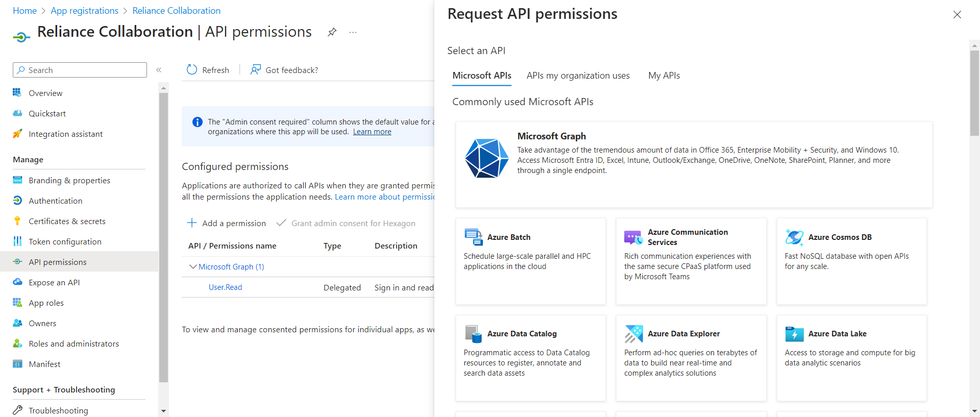980x417 pixels.
Task: Open the User.Read permission link
Action: tap(225, 287)
